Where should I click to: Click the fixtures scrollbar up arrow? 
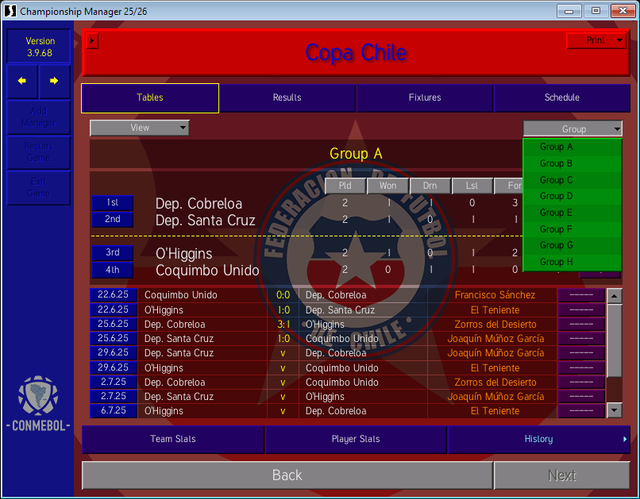click(x=614, y=296)
